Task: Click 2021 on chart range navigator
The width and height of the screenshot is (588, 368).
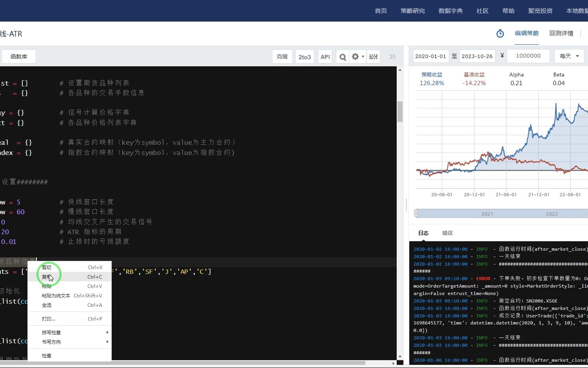Action: (x=487, y=214)
